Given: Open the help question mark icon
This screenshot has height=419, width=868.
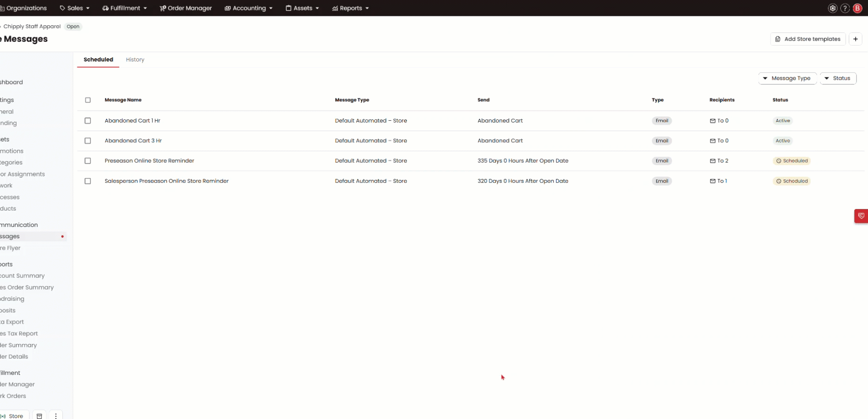Looking at the screenshot, I should click(845, 8).
